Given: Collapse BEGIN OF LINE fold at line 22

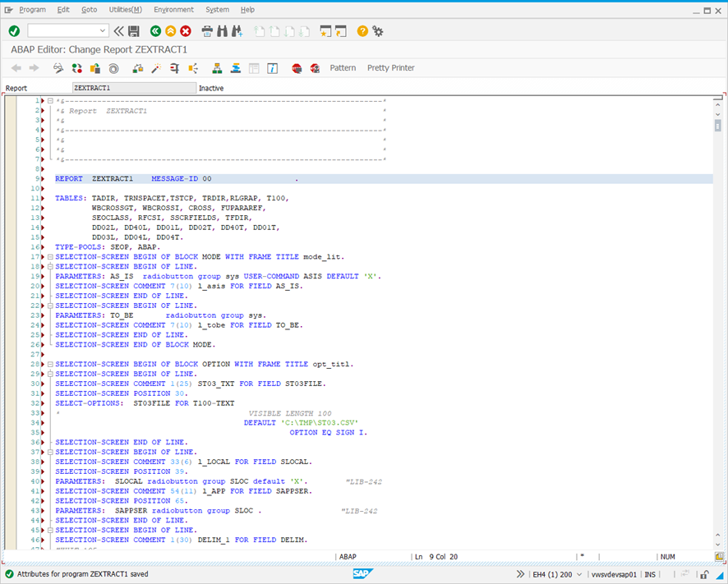Looking at the screenshot, I should (50, 306).
